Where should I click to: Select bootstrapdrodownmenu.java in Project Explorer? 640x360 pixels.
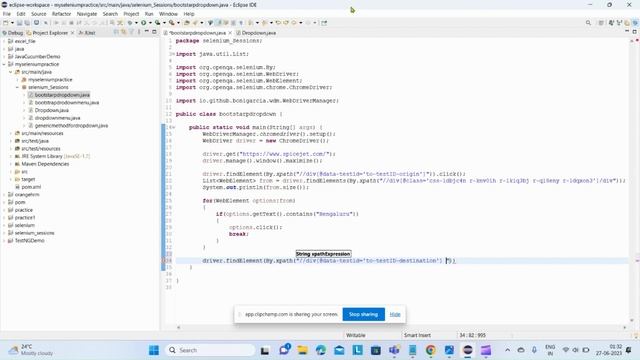[67, 103]
